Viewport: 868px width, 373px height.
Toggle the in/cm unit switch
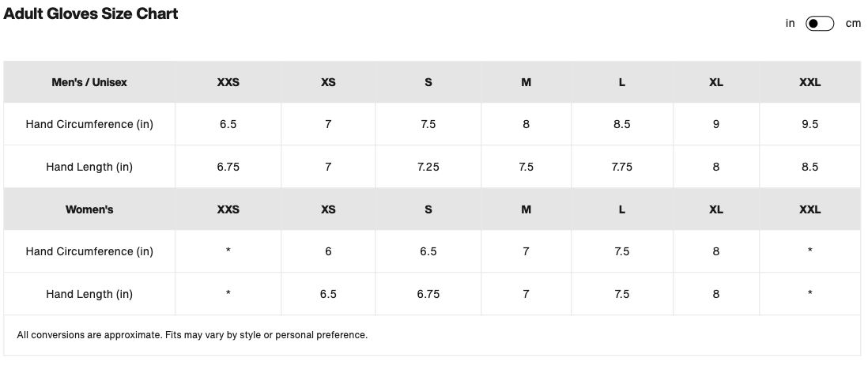click(819, 24)
